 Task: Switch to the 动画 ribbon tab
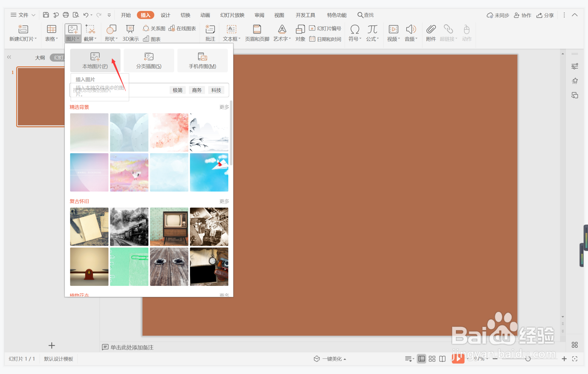click(x=205, y=15)
